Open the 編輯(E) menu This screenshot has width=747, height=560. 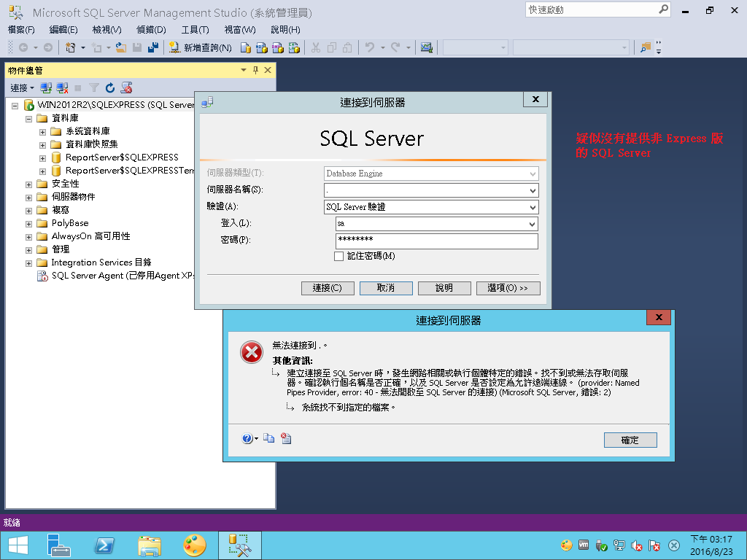click(63, 29)
